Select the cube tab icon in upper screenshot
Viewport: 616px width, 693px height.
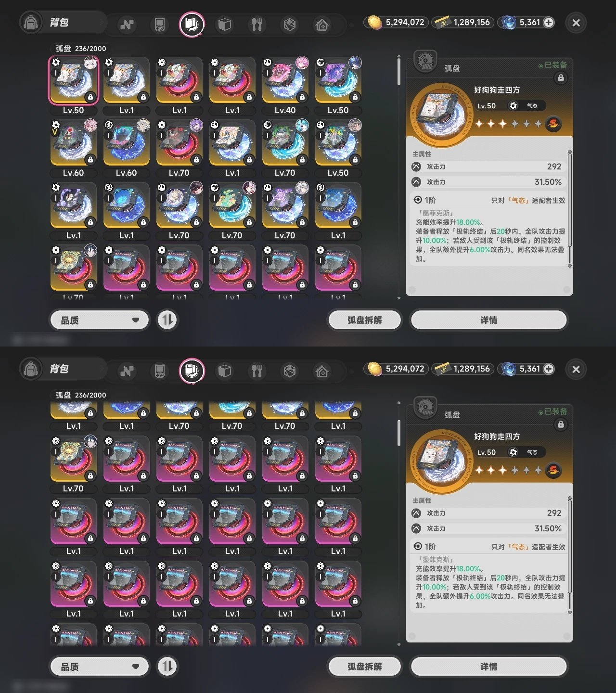pos(225,25)
